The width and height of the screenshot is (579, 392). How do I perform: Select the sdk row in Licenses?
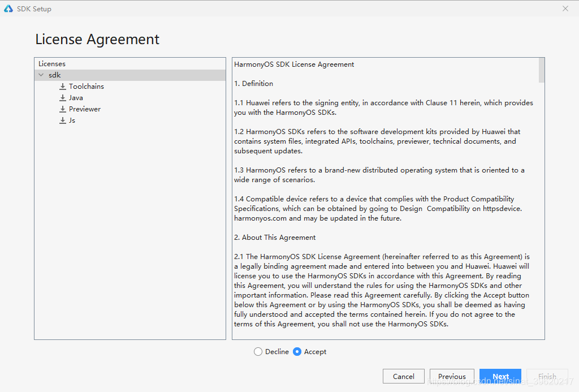pos(130,75)
